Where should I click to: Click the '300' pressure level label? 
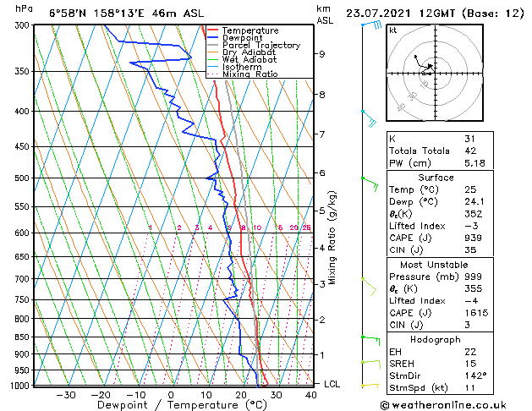pyautogui.click(x=22, y=25)
